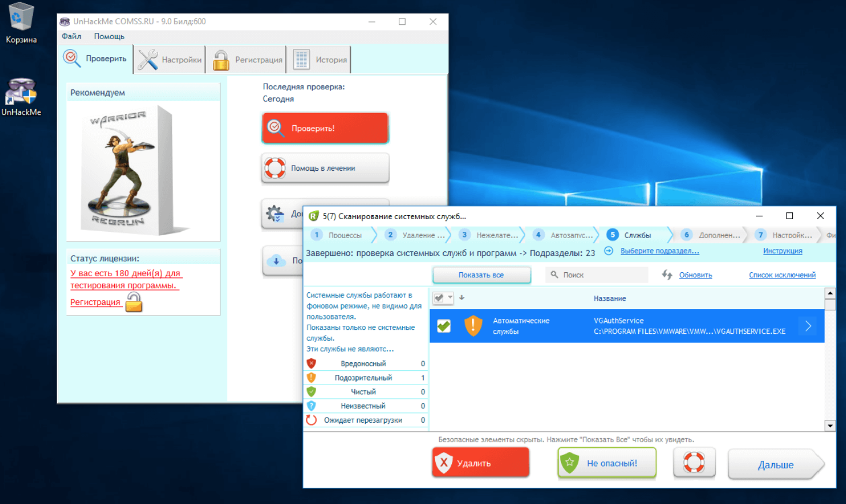The width and height of the screenshot is (846, 504).
Task: Toggle the select-all checkbox in list header
Action: tap(439, 298)
